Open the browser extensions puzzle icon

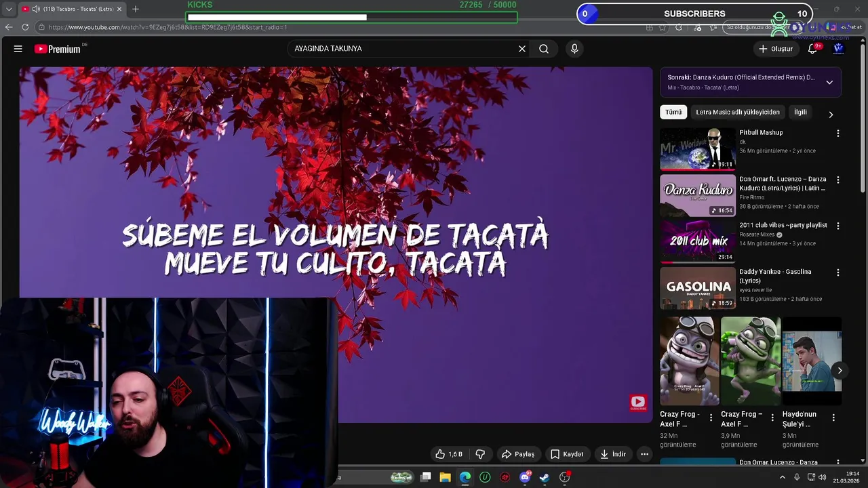[680, 27]
